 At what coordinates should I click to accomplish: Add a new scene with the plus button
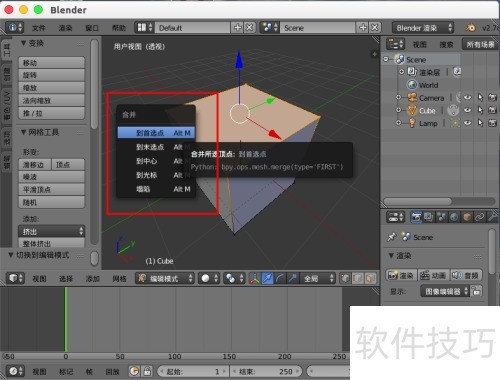363,28
